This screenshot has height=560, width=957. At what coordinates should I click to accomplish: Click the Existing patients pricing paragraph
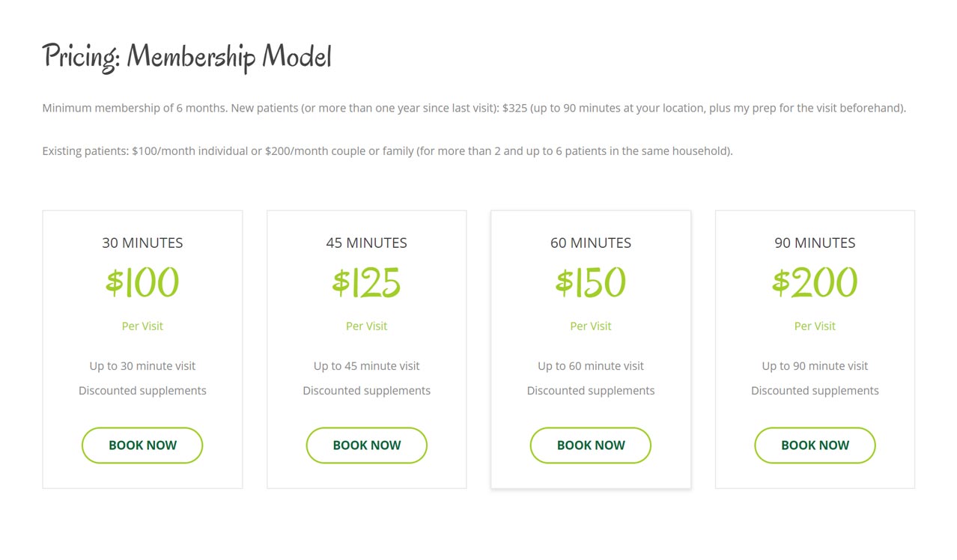point(387,150)
